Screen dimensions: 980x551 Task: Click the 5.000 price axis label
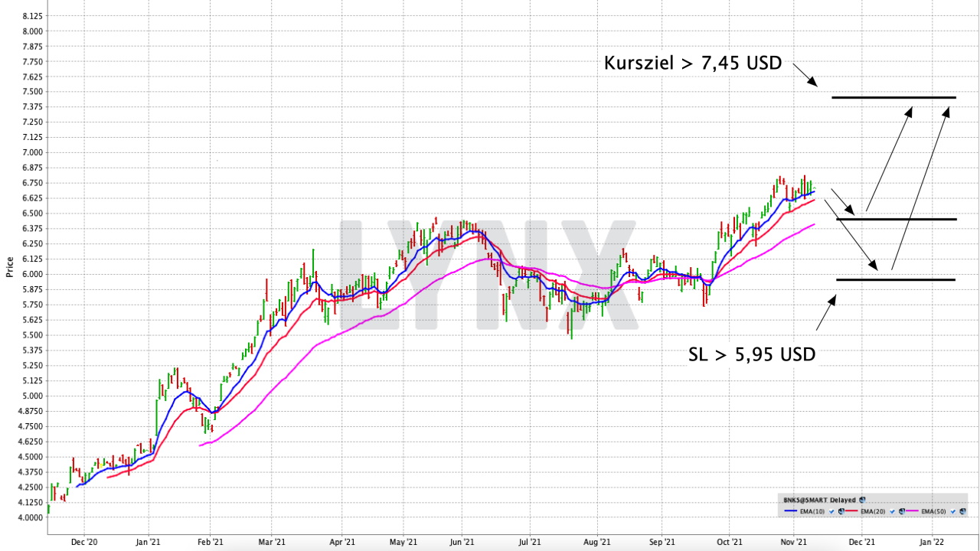pos(32,396)
